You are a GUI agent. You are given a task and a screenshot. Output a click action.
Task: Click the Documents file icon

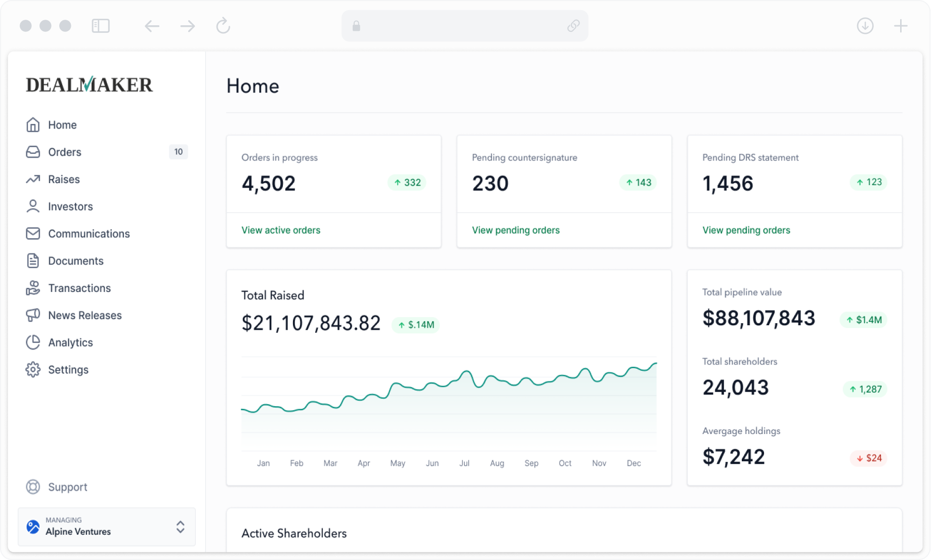pyautogui.click(x=33, y=261)
